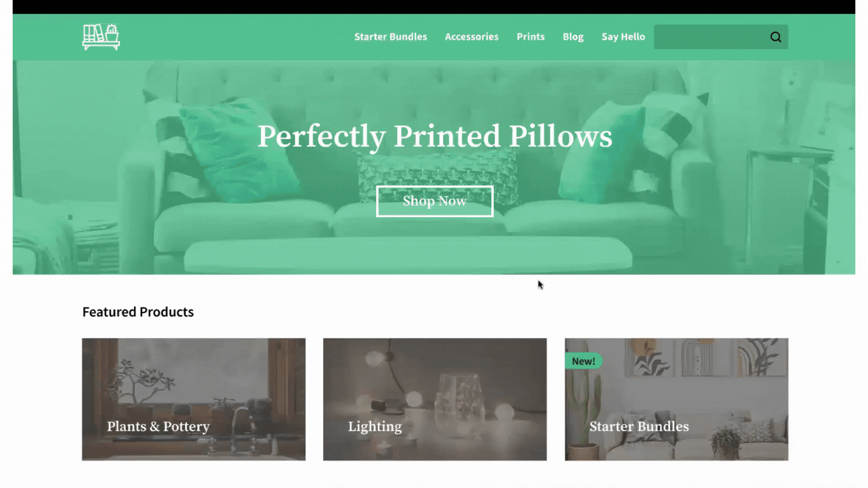868x488 pixels.
Task: Visit the Blog link in header
Action: (573, 37)
